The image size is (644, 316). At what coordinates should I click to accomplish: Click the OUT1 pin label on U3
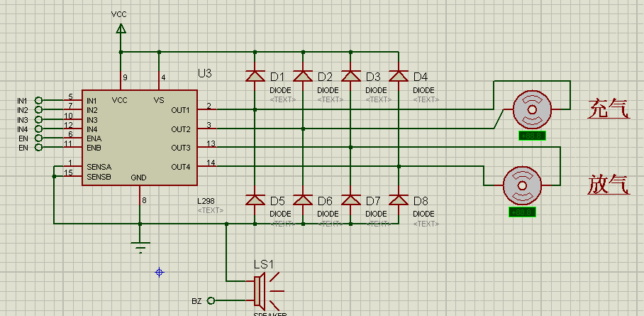181,110
